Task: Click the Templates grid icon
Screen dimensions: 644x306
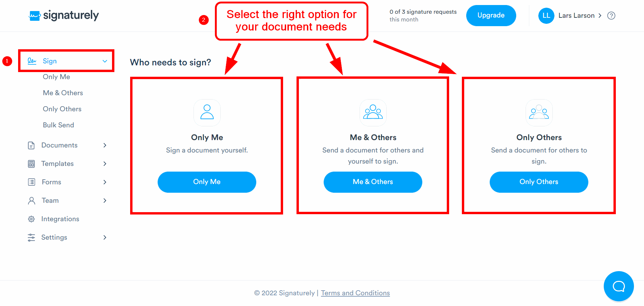Action: pos(32,164)
